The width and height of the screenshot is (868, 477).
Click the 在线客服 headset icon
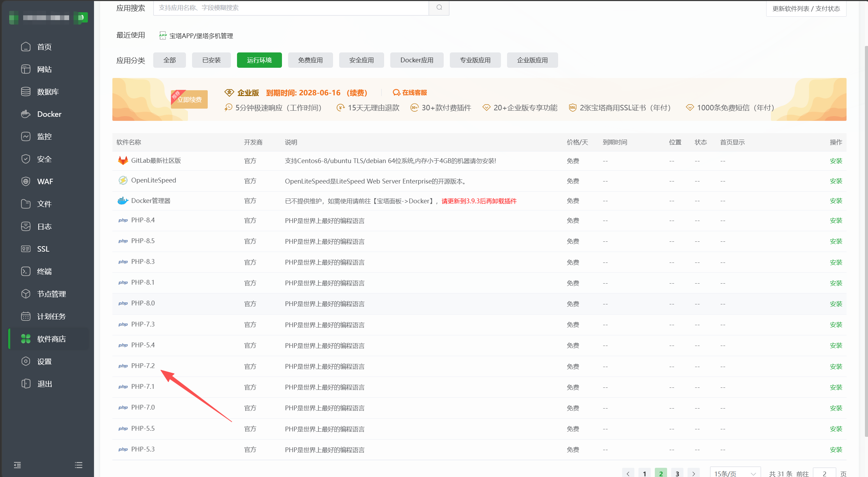click(x=396, y=93)
